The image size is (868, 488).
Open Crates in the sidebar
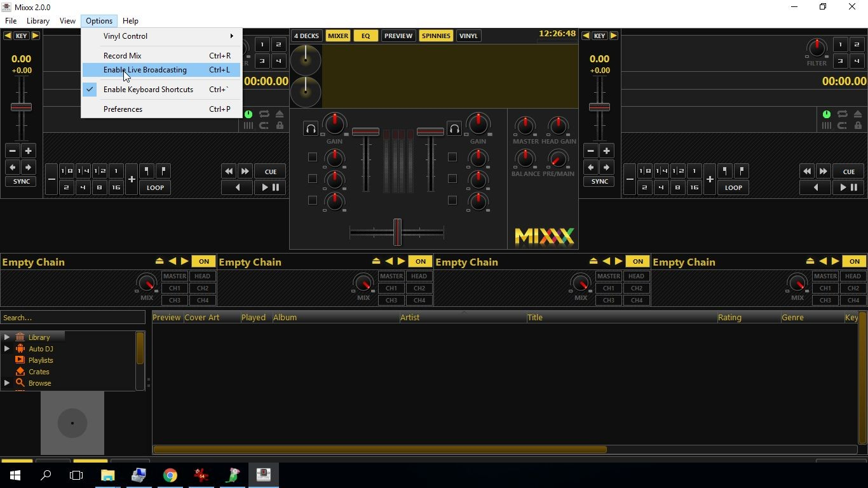pyautogui.click(x=39, y=372)
